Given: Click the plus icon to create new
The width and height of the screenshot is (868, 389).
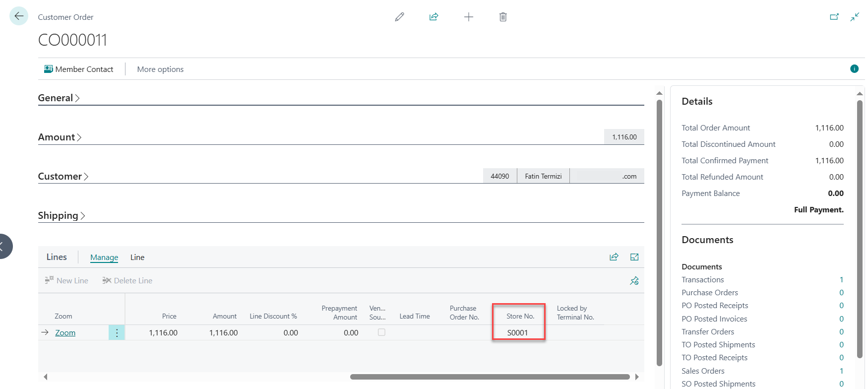Looking at the screenshot, I should (468, 17).
